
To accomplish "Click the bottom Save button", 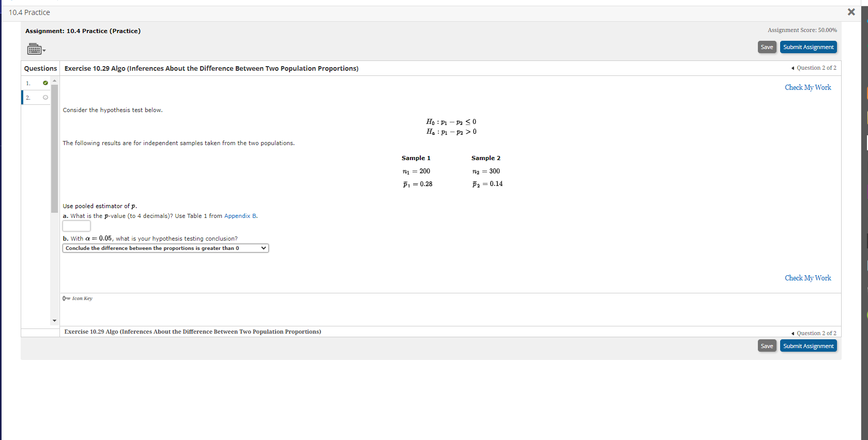I will [767, 346].
